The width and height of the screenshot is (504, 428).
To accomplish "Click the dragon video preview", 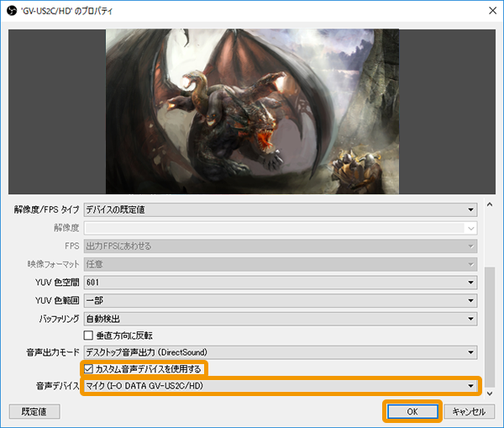I will 252,111.
